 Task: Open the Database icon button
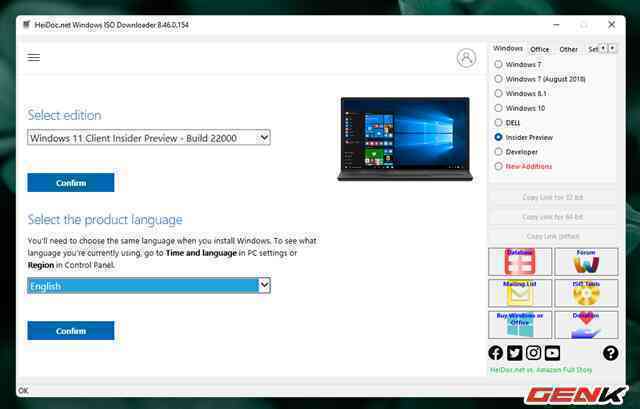[x=520, y=262]
